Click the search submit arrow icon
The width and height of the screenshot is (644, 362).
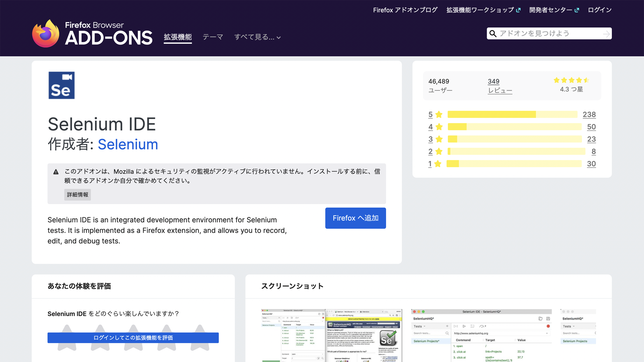click(606, 34)
